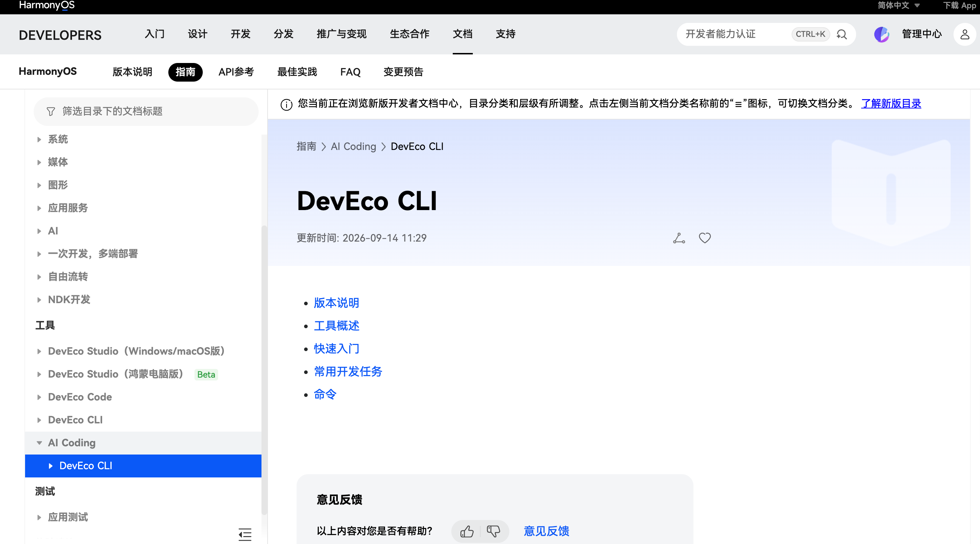Expand the 系统 tree item
980x544 pixels.
39,140
